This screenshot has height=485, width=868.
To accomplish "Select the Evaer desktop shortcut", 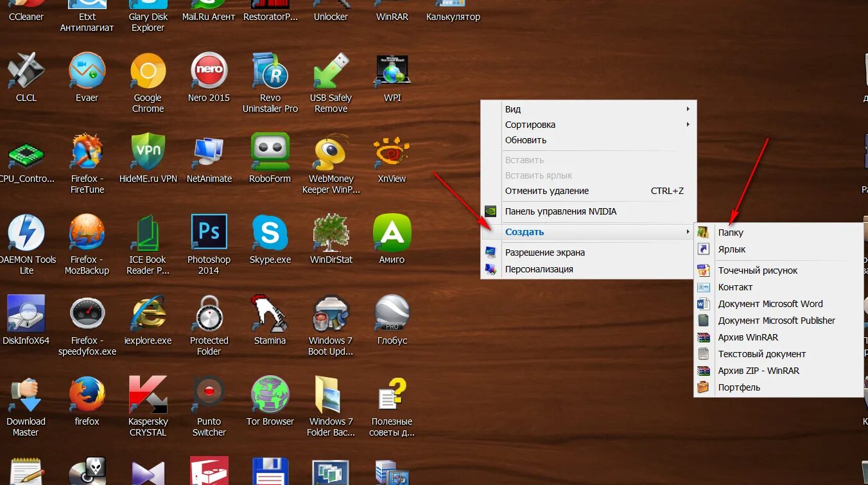I will pos(87,71).
